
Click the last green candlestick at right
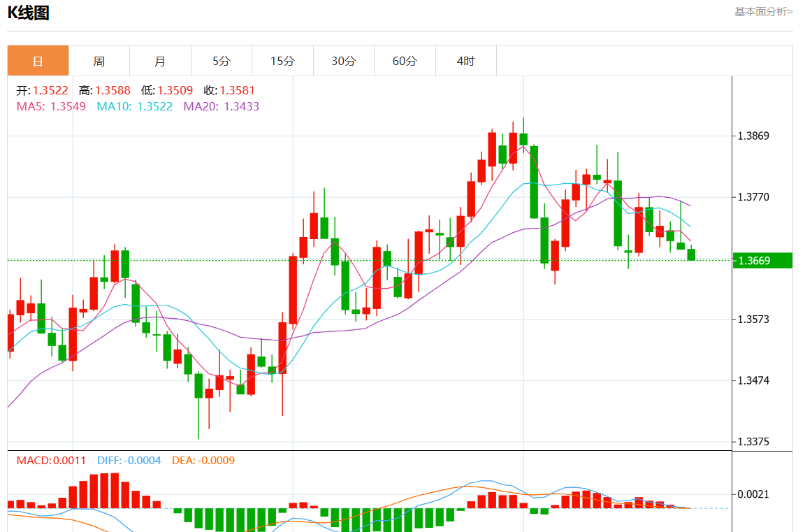click(x=691, y=254)
